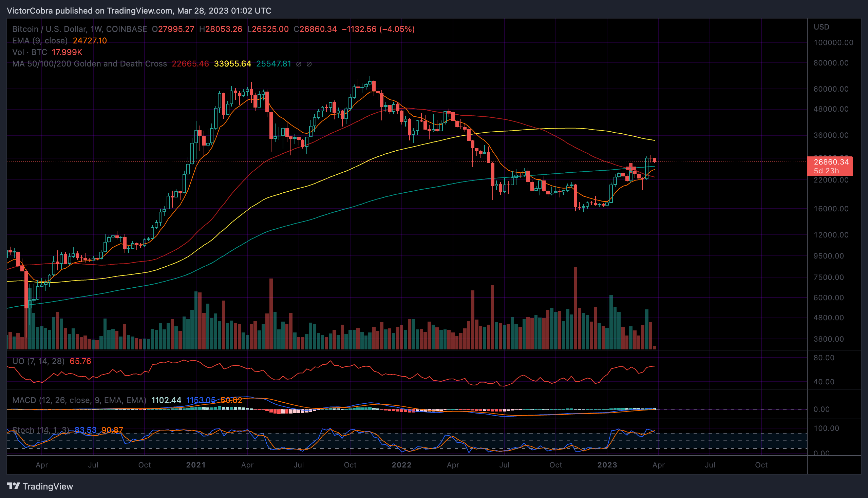Click the high value H28053.26
868x498 pixels.
221,29
